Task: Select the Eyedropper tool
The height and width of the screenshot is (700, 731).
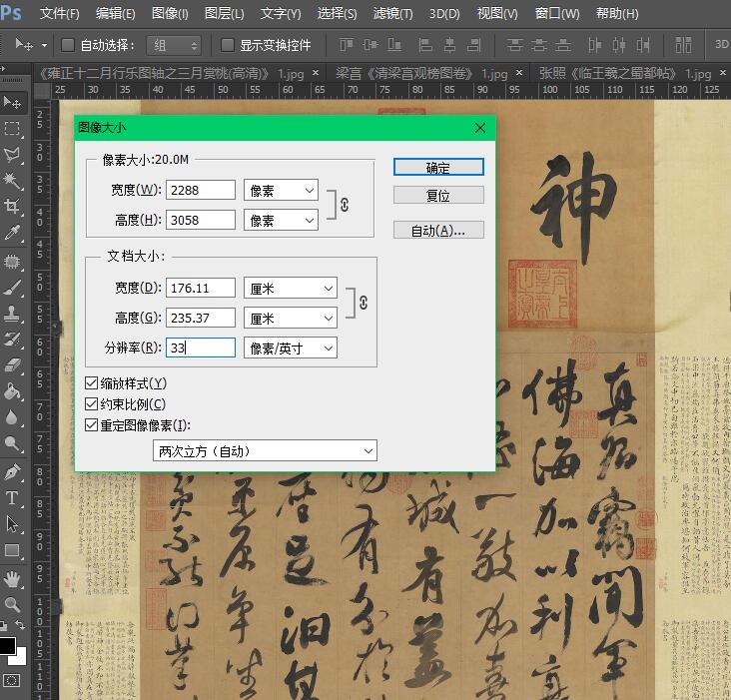Action: (12, 232)
